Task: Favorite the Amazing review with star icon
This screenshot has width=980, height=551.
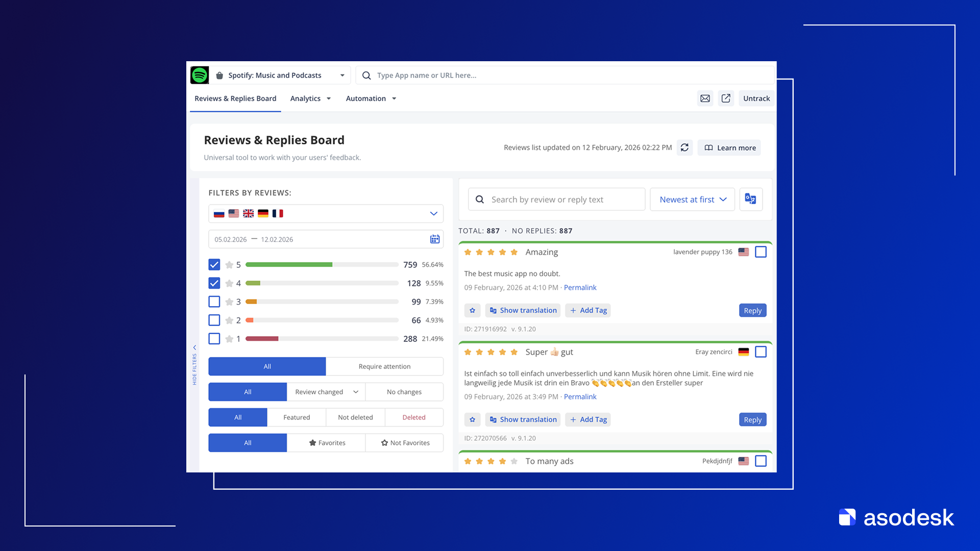Action: click(x=472, y=310)
